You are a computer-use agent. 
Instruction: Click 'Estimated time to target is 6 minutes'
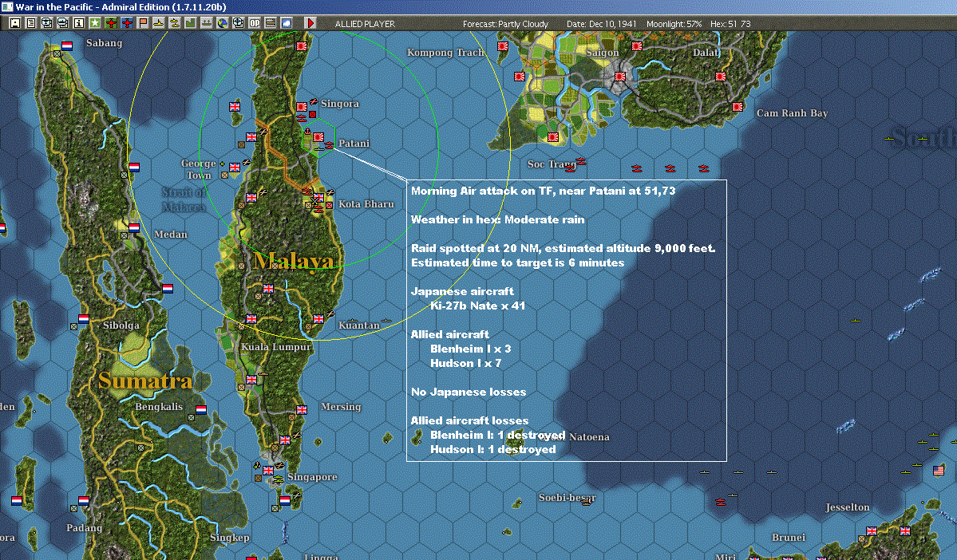point(517,263)
